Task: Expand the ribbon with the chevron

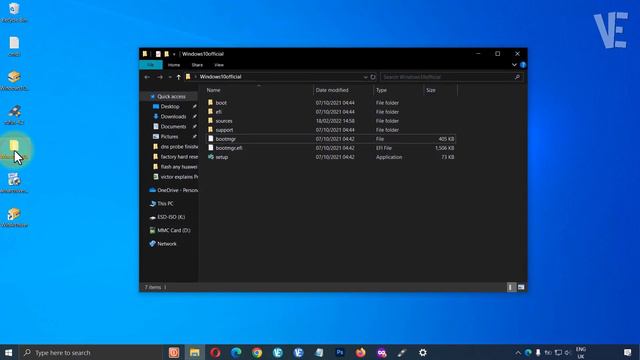Action: pos(514,65)
